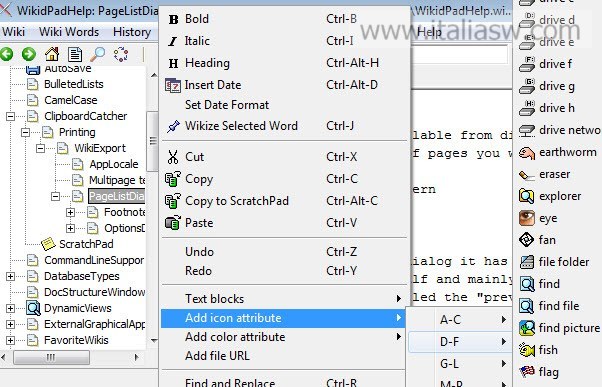Select the drive e icon entry
This screenshot has height=387, width=602.
point(547,42)
